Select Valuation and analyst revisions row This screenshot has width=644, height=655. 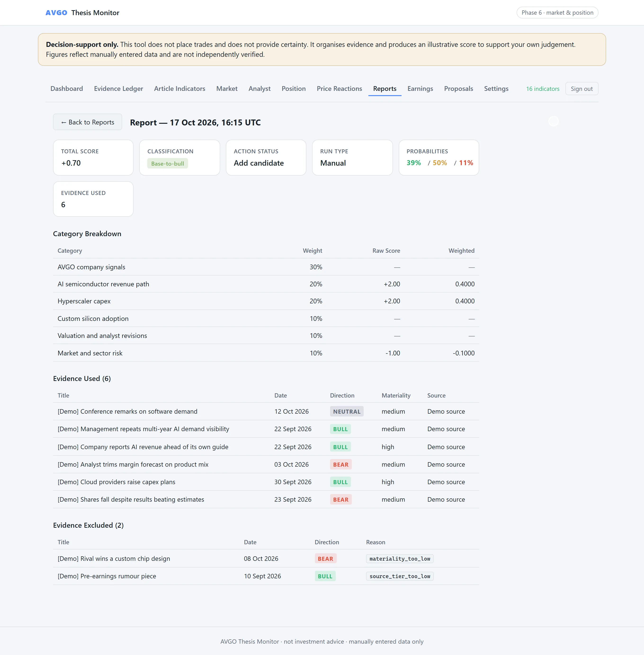pos(266,336)
